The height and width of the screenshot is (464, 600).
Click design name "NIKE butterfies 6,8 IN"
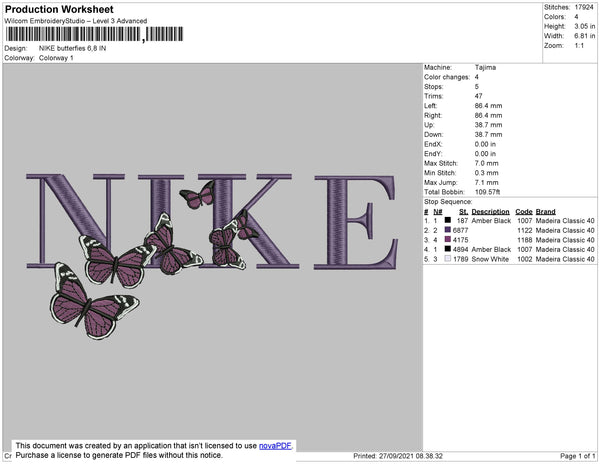point(72,49)
